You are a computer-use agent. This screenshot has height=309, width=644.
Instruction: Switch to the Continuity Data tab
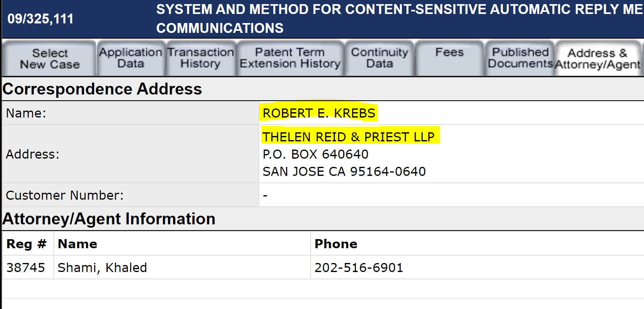(379, 58)
